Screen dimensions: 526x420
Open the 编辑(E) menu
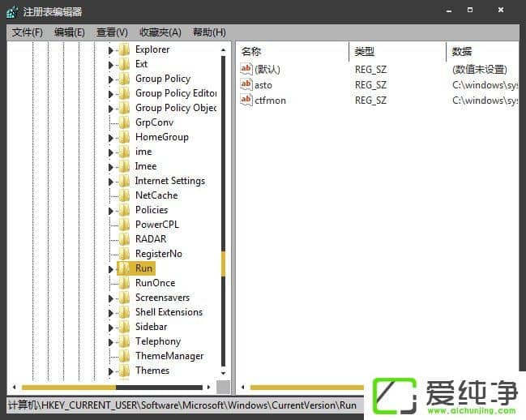[70, 32]
